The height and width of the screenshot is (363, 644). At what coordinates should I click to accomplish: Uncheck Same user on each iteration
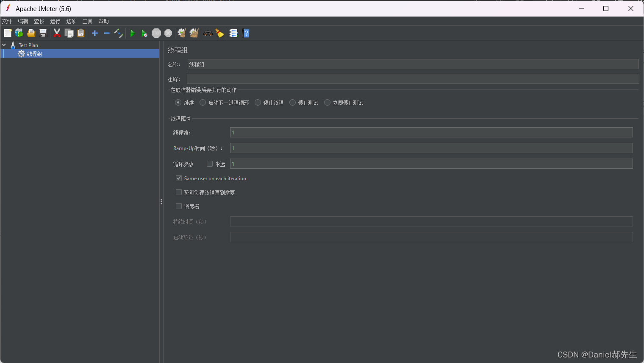pyautogui.click(x=179, y=178)
